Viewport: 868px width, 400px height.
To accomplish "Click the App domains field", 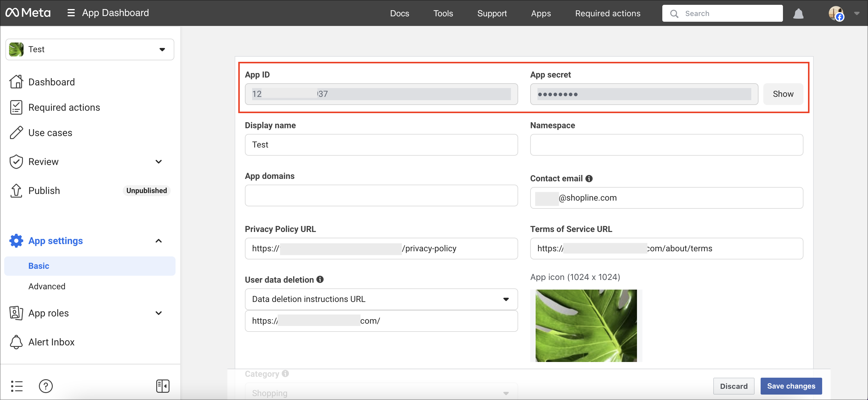I will [x=382, y=195].
